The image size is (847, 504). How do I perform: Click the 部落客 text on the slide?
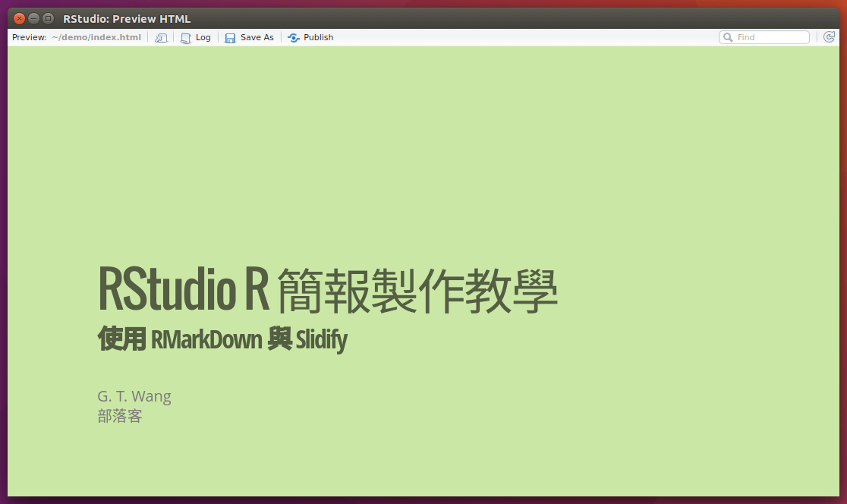coord(120,416)
